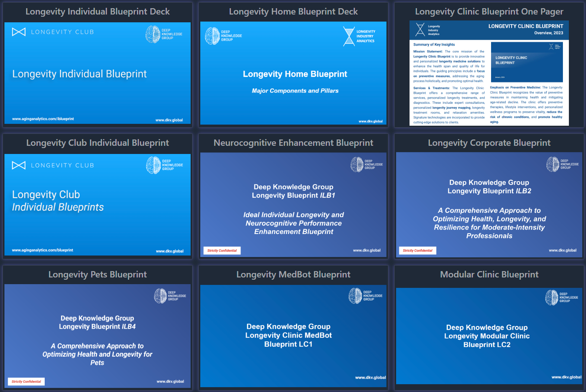586x392 pixels.
Task: Click the Strictly Confidential badge on Corporate Blueprint slide
Action: coord(417,251)
